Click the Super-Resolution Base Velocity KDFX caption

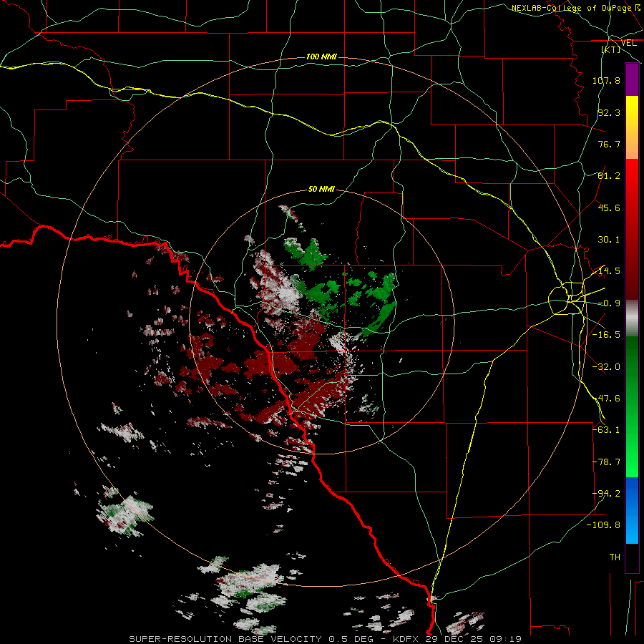pos(326,639)
